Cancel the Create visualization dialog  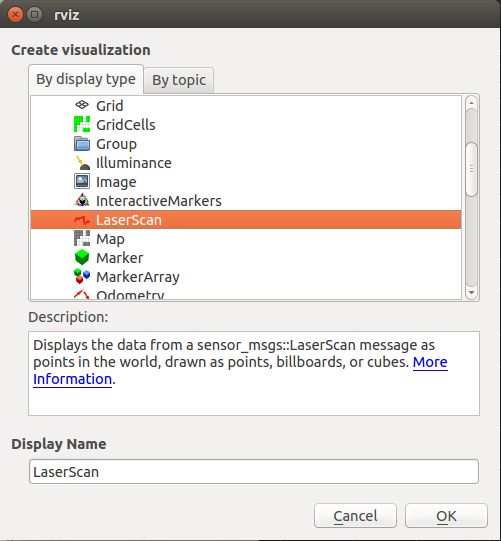coord(355,516)
